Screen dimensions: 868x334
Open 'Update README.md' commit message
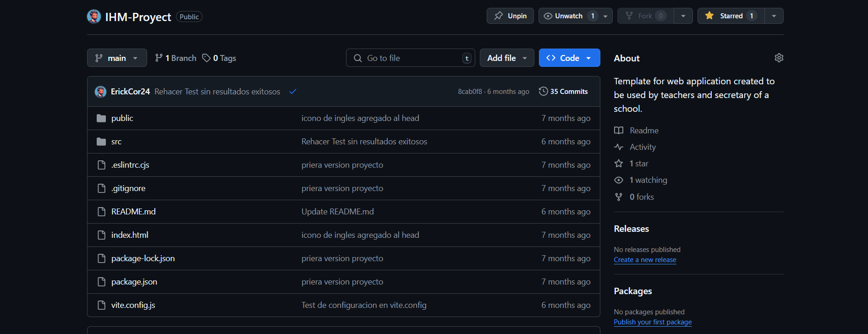(x=338, y=212)
